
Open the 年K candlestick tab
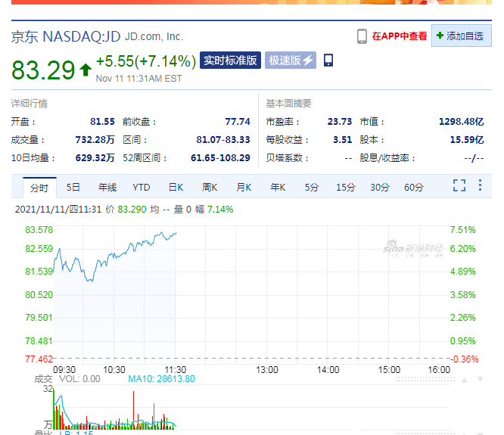click(278, 188)
